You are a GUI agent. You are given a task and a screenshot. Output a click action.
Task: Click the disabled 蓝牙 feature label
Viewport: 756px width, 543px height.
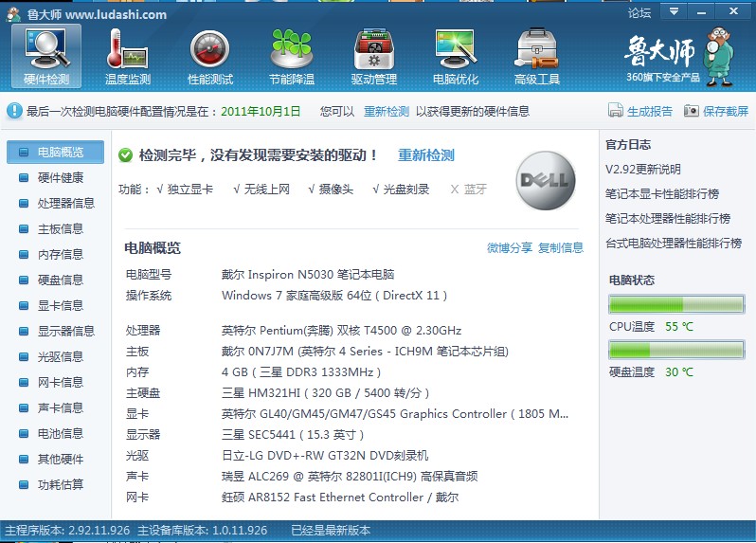tap(475, 189)
